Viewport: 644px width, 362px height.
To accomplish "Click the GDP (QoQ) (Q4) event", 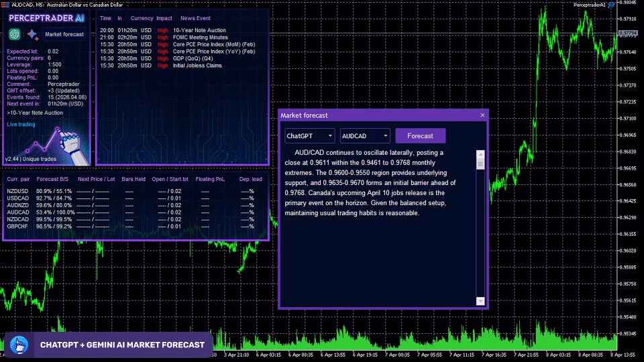I will [x=193, y=58].
